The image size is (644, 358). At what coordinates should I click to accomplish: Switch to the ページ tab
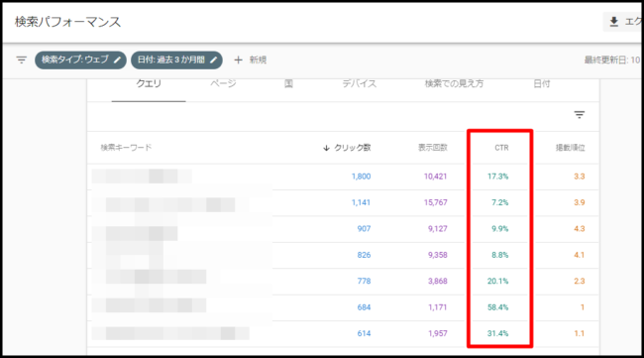[224, 83]
